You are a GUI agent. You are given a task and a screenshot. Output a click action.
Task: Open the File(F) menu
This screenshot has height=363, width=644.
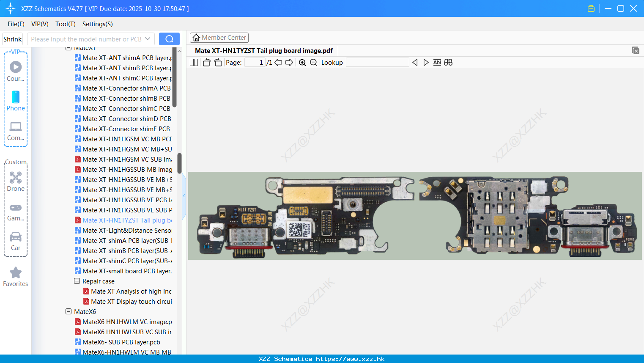pos(16,24)
